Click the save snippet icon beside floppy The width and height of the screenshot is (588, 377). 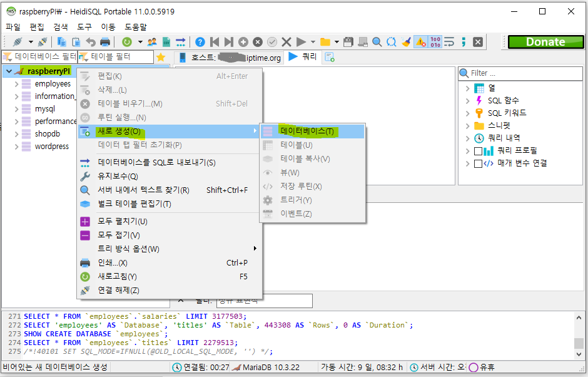tap(363, 42)
